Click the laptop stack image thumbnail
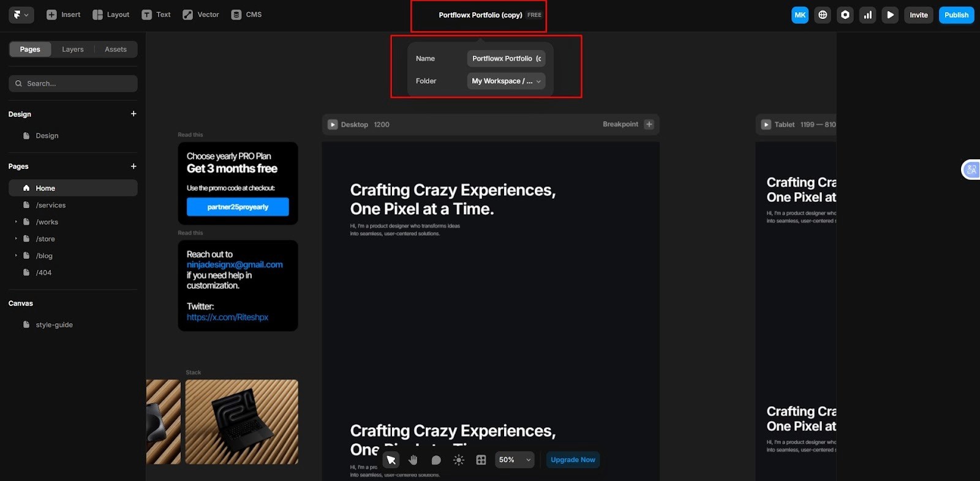Screen dimensions: 980x481 point(242,422)
